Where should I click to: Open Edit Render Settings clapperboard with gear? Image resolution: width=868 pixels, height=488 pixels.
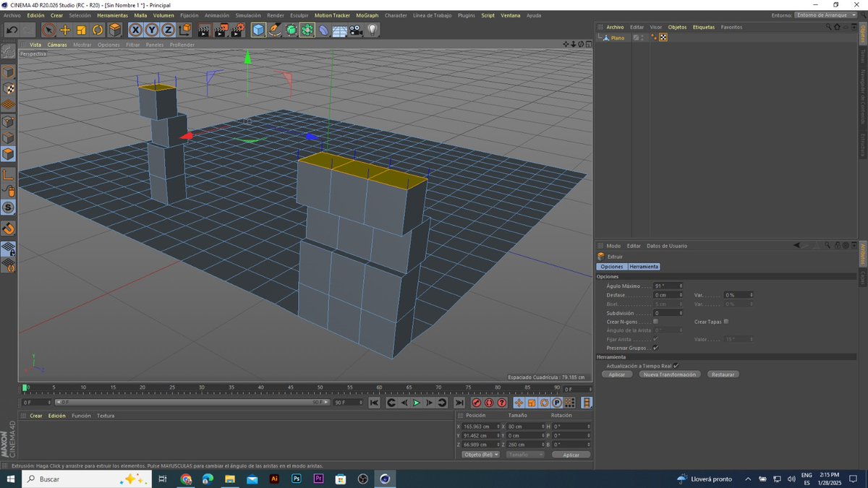coord(237,30)
